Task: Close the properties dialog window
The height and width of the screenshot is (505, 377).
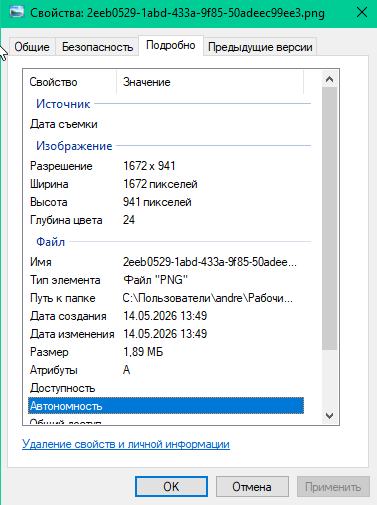Action: [362, 13]
